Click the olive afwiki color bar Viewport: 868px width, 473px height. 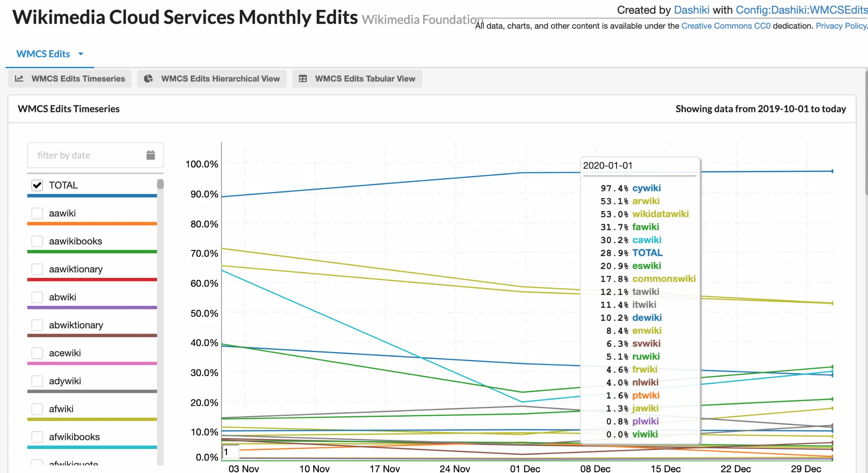[92, 419]
